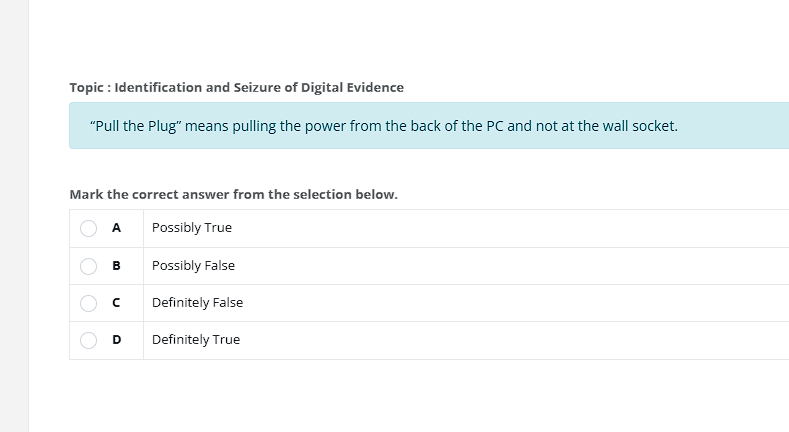The width and height of the screenshot is (789, 432).
Task: Click the letter A answer label
Action: tap(116, 228)
